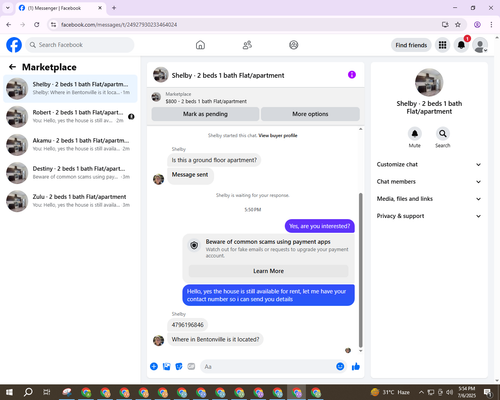The width and height of the screenshot is (500, 400).
Task: Switch to the Messenger Facebook browser tab
Action: (61, 8)
